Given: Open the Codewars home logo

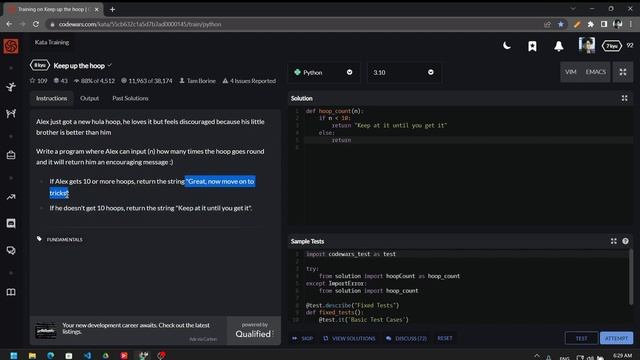Looking at the screenshot, I should coord(11,46).
